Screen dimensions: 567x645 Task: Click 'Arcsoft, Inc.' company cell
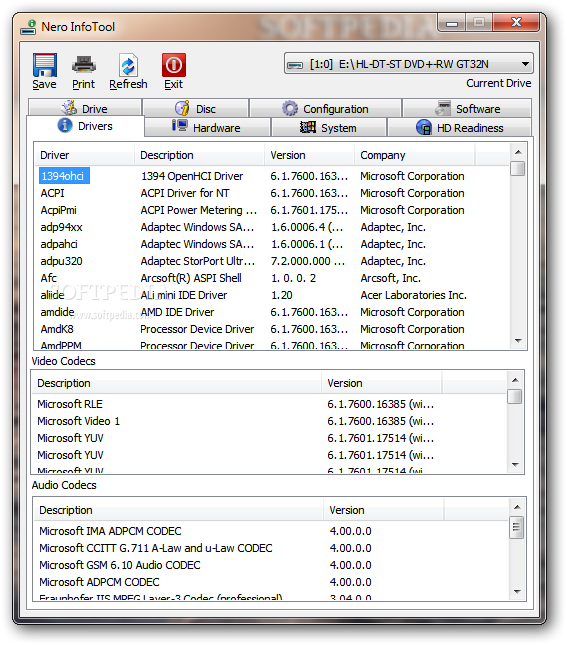390,278
